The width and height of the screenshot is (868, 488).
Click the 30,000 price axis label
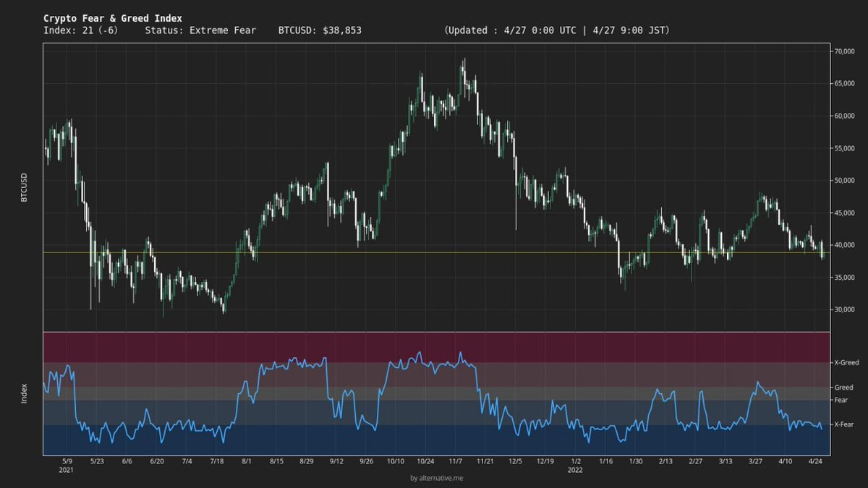[x=845, y=309]
